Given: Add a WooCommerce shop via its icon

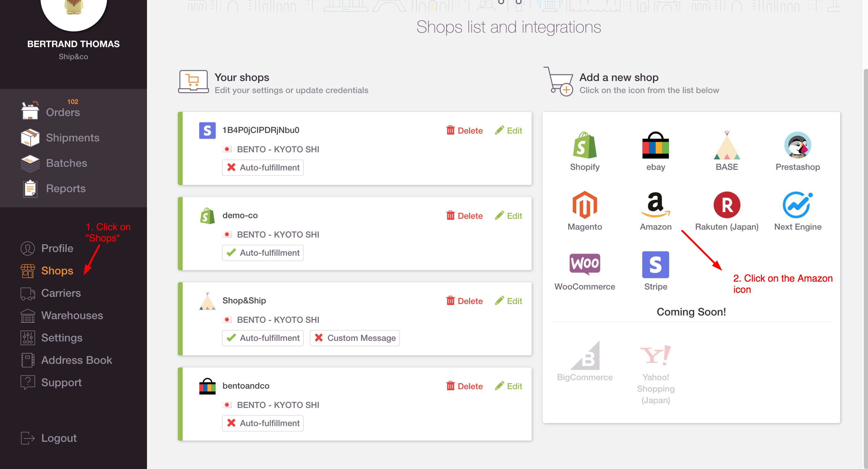Looking at the screenshot, I should [585, 264].
